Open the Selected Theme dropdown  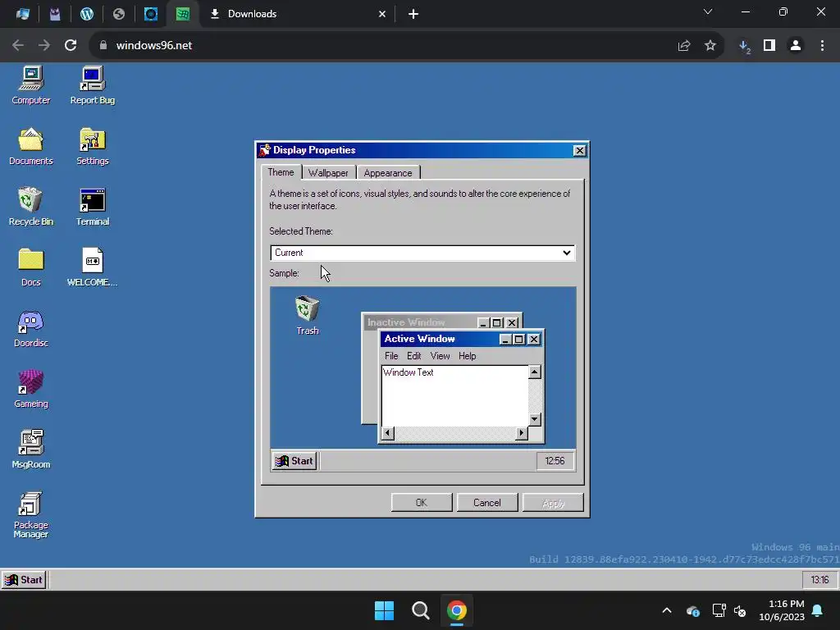(x=422, y=253)
